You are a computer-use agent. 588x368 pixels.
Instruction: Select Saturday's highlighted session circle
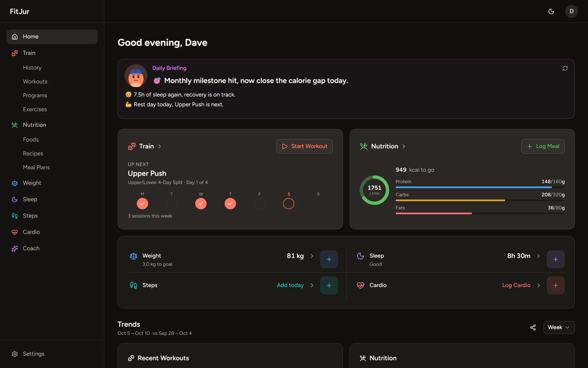coord(289,204)
